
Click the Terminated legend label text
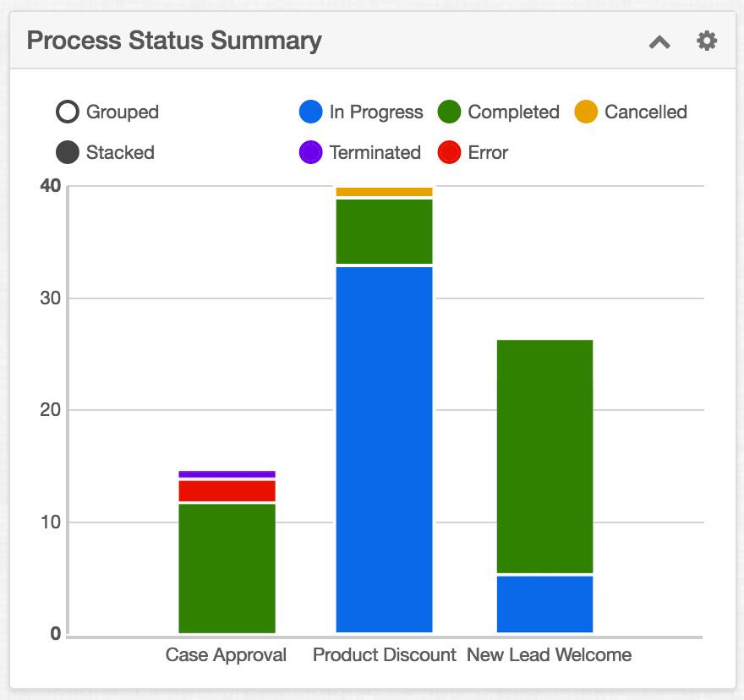tap(378, 153)
